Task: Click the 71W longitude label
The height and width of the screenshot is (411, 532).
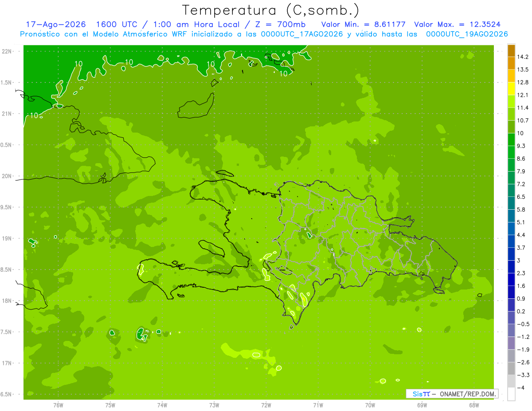Action: (x=318, y=405)
